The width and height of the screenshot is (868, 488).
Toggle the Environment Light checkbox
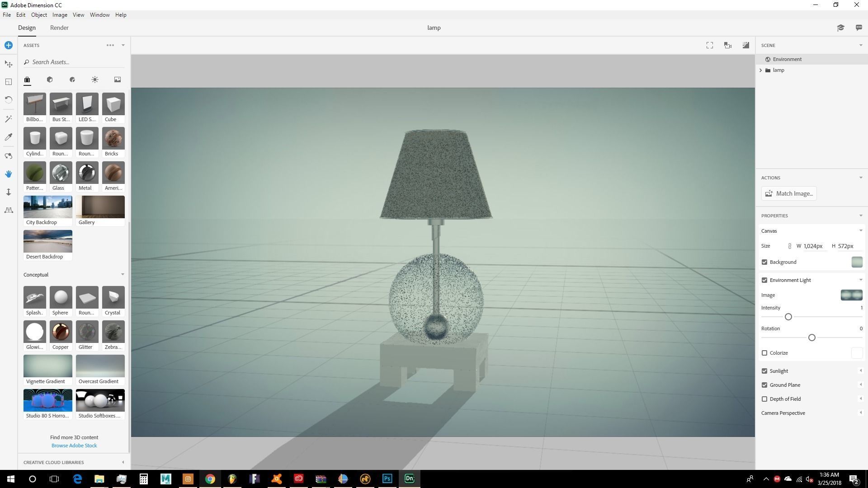pyautogui.click(x=764, y=280)
